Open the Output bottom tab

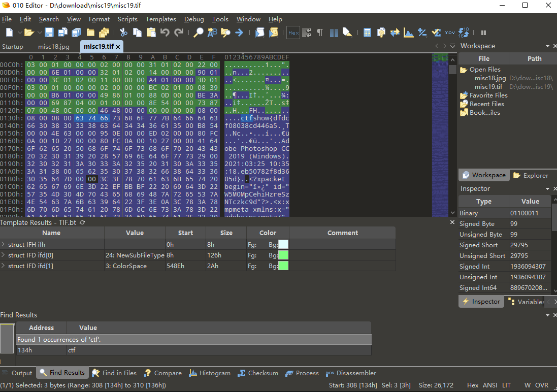click(x=17, y=373)
